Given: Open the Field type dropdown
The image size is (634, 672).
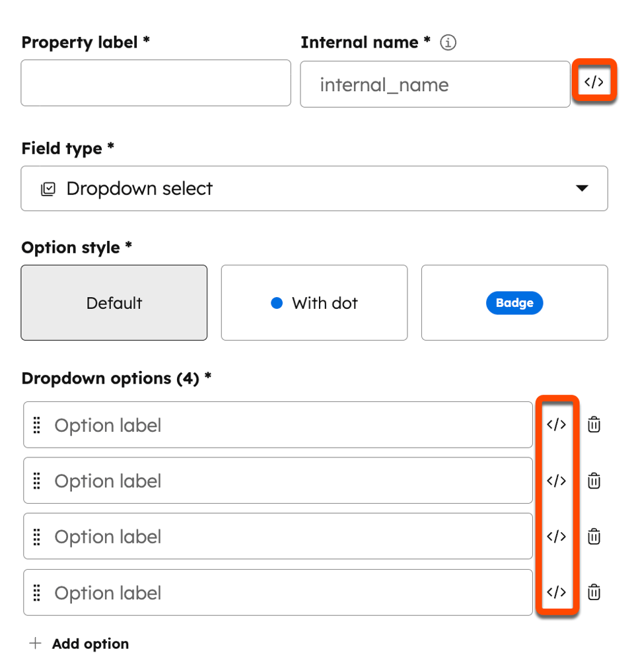Looking at the screenshot, I should (x=582, y=188).
